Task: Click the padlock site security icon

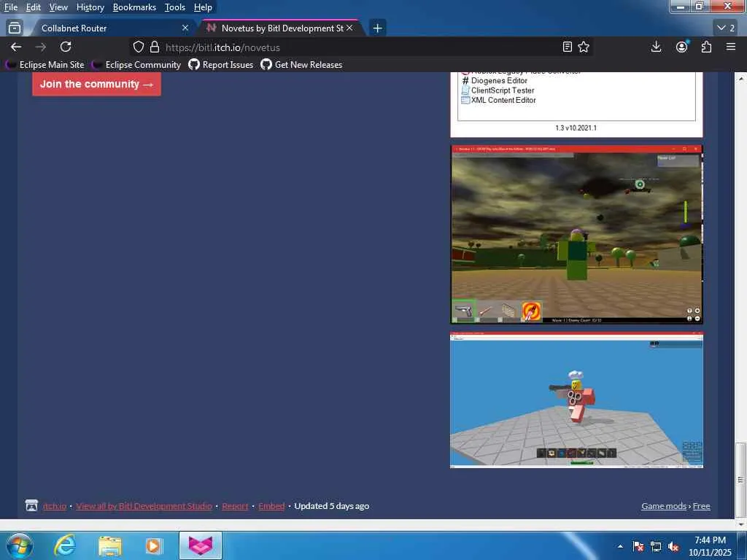Action: coord(155,47)
